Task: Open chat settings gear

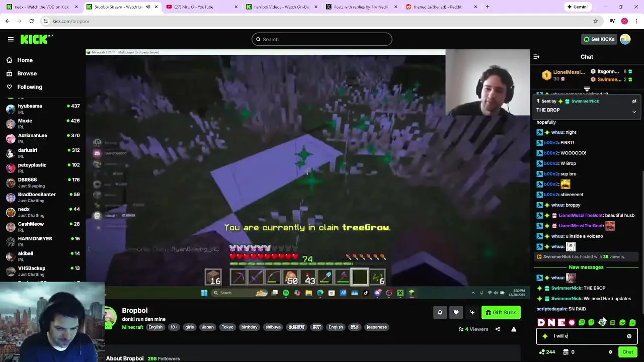Action: (x=610, y=352)
